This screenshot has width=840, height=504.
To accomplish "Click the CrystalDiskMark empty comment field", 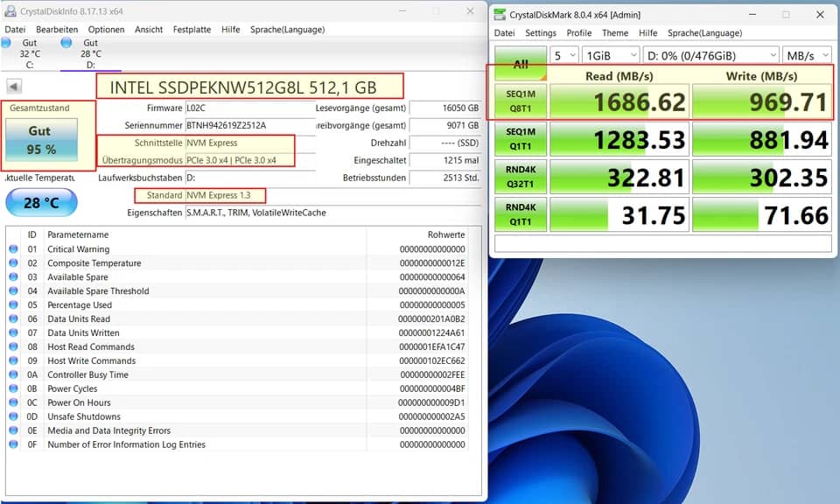I will point(662,244).
